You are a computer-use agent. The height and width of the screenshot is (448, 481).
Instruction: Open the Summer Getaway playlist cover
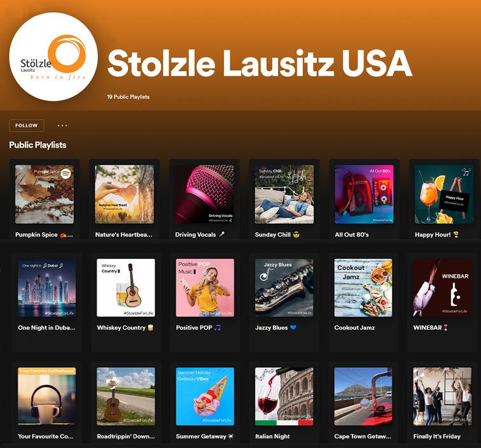tap(205, 396)
